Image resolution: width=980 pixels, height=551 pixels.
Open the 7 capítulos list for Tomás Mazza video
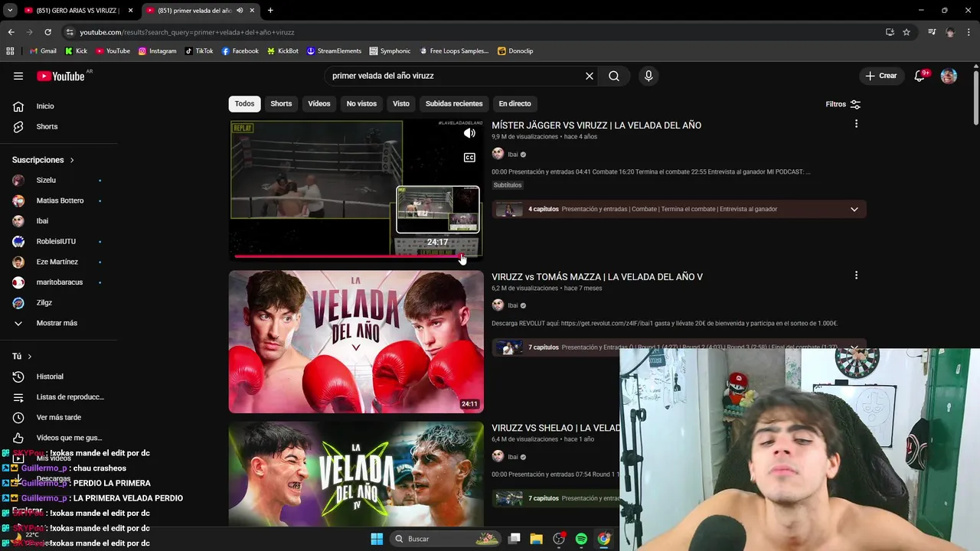(x=679, y=347)
